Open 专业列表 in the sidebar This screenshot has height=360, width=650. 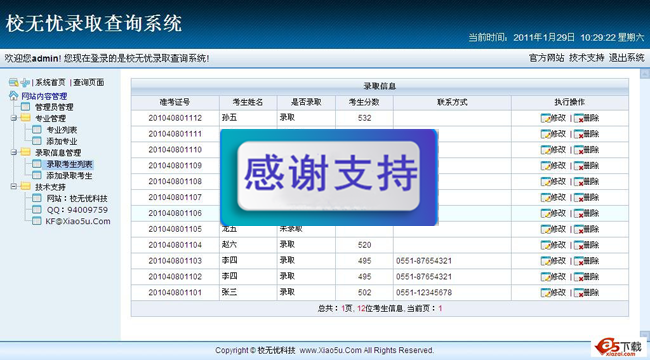tap(61, 130)
